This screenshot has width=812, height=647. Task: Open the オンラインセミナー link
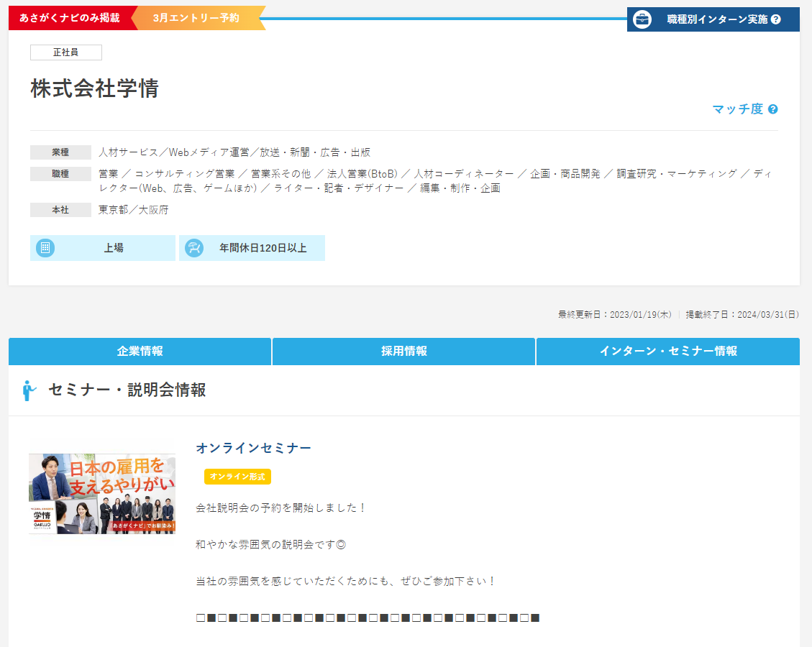[254, 449]
